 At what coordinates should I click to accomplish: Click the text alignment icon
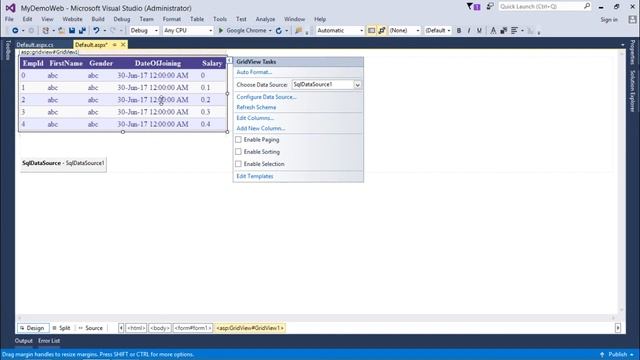pyautogui.click(x=515, y=31)
